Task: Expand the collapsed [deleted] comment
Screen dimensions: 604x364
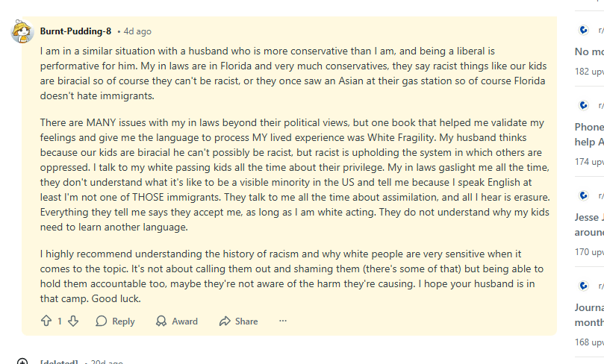Action: pos(22,363)
